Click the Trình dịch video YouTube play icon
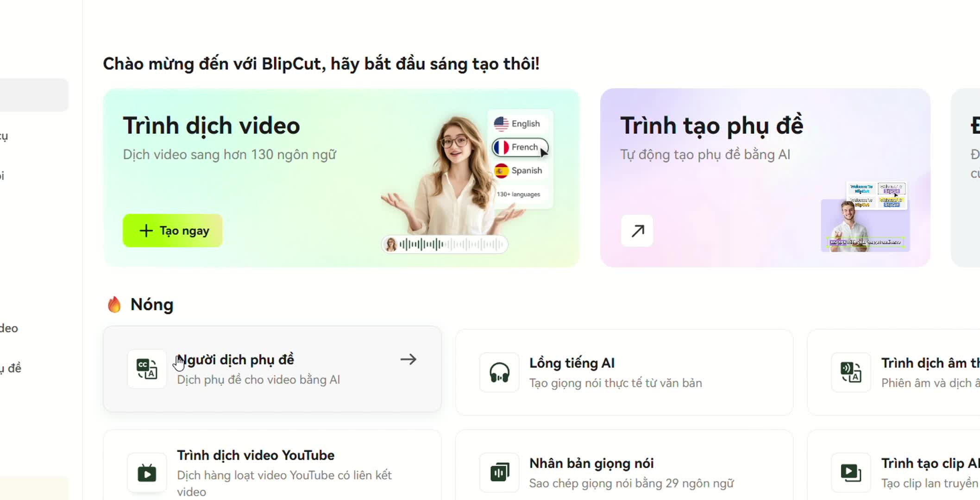This screenshot has height=500, width=980. [x=147, y=473]
